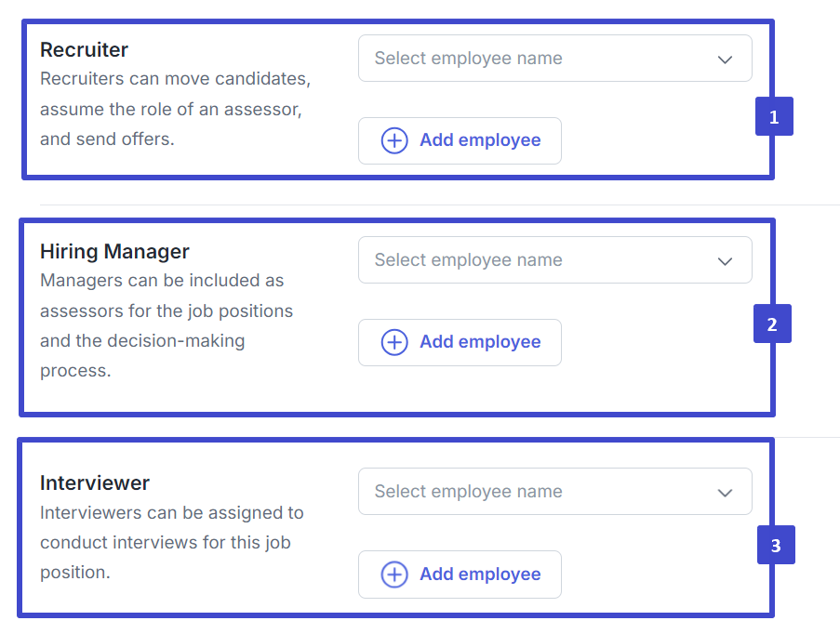Click the Recruiter role description text
The height and width of the screenshot is (634, 840).
175,110
